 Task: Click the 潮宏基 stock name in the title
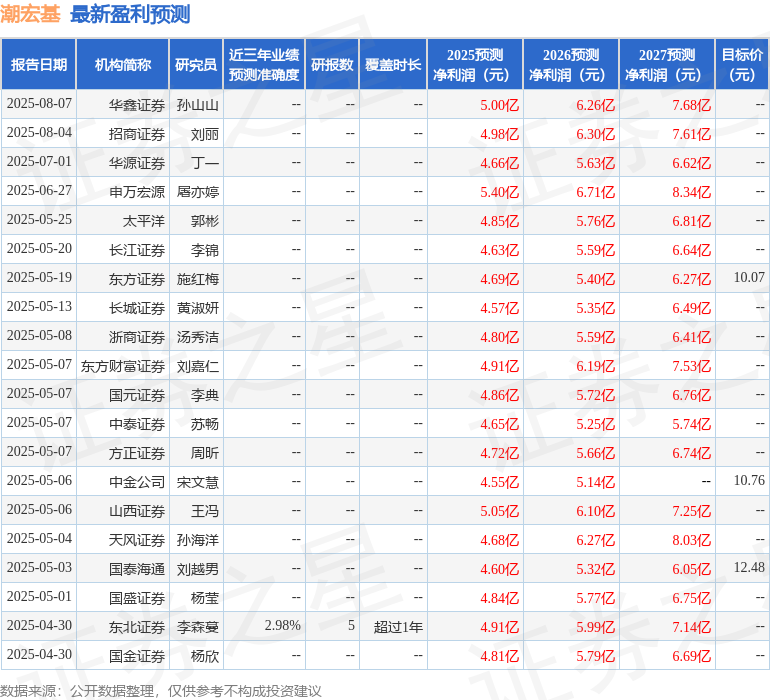click(x=30, y=14)
